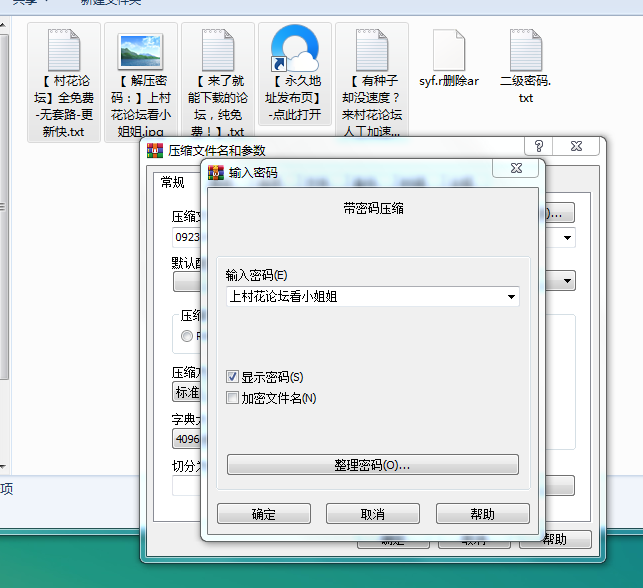Enable the 加密文件名 checkbox
643x588 pixels.
[x=233, y=398]
